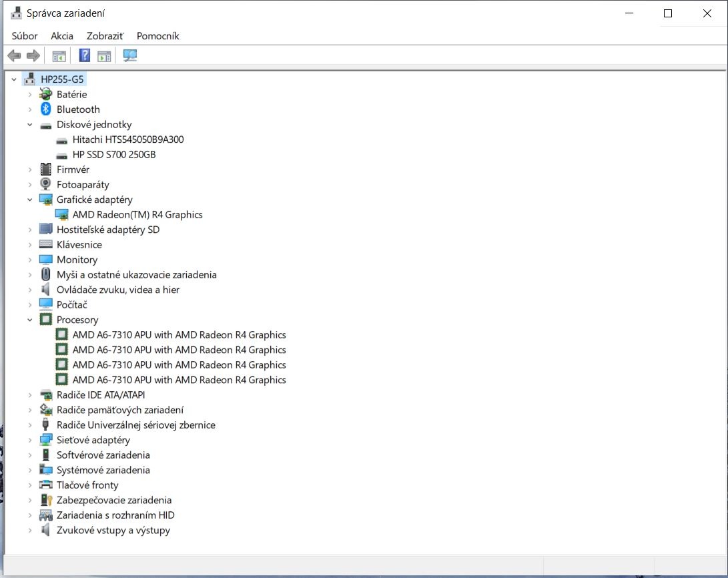The height and width of the screenshot is (578, 728).
Task: Click the computer icon next to HP255-G5
Action: click(x=29, y=78)
